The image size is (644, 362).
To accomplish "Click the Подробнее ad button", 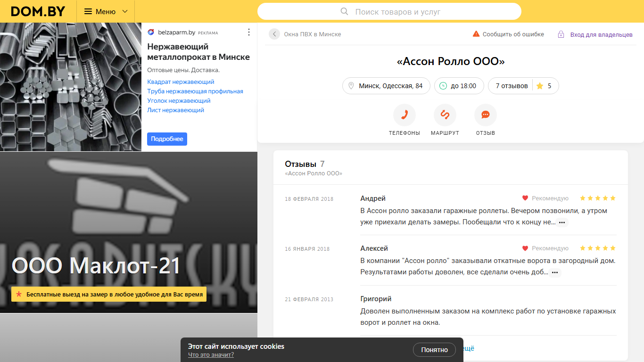I will click(x=167, y=139).
